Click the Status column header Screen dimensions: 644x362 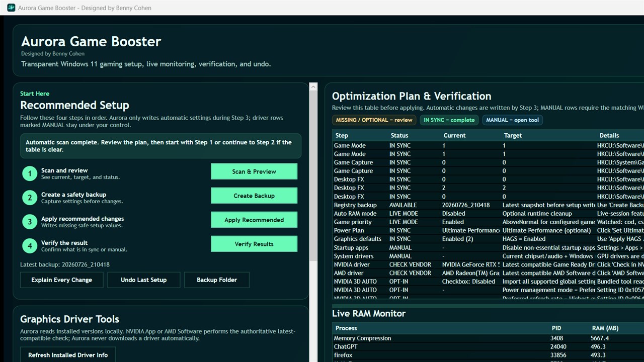[414, 135]
